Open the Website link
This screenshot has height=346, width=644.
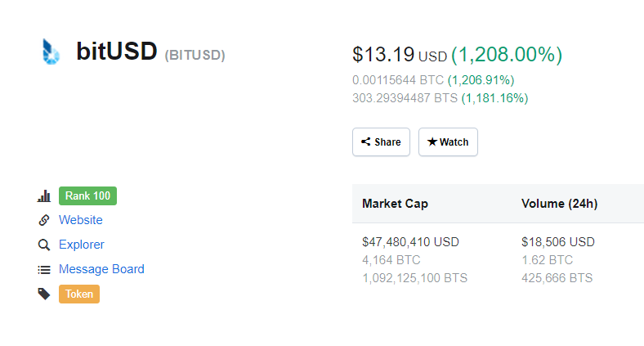coord(80,220)
